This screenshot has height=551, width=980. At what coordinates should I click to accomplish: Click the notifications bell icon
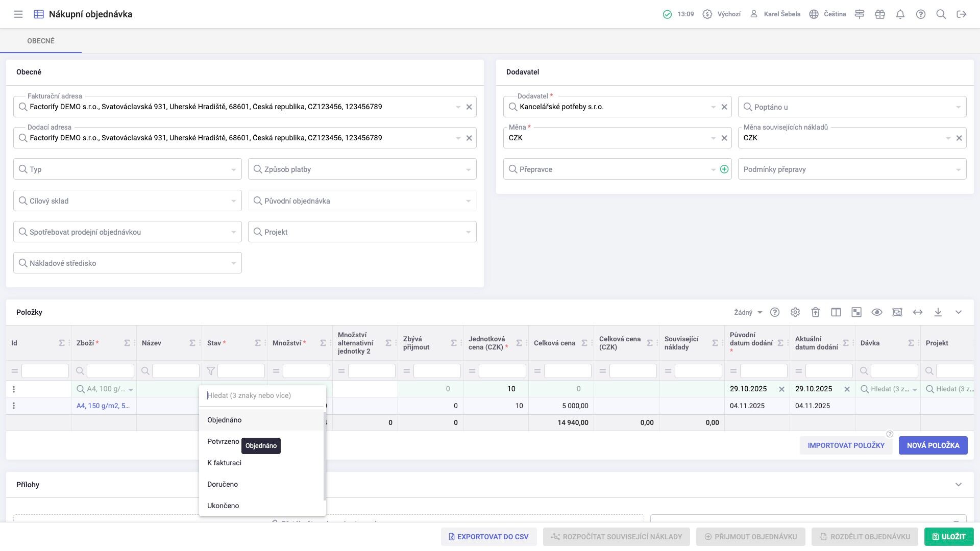(900, 14)
